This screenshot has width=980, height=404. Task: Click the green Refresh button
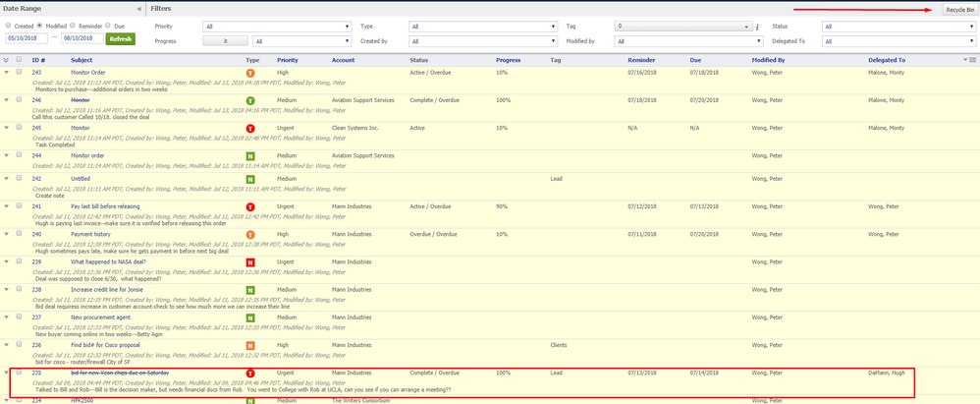(120, 38)
